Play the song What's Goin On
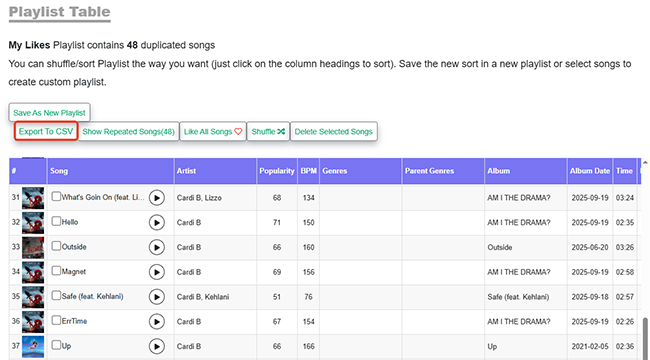This screenshot has height=360, width=650. pos(157,198)
